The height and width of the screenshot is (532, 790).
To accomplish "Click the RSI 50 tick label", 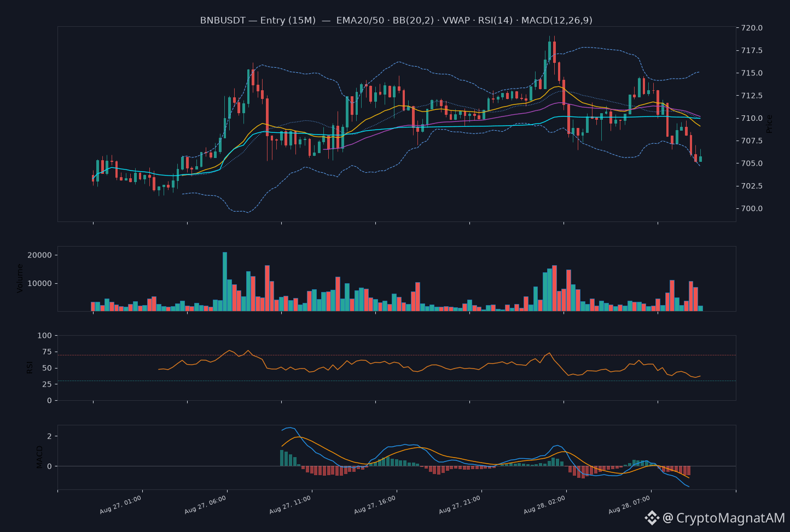I will (x=47, y=368).
